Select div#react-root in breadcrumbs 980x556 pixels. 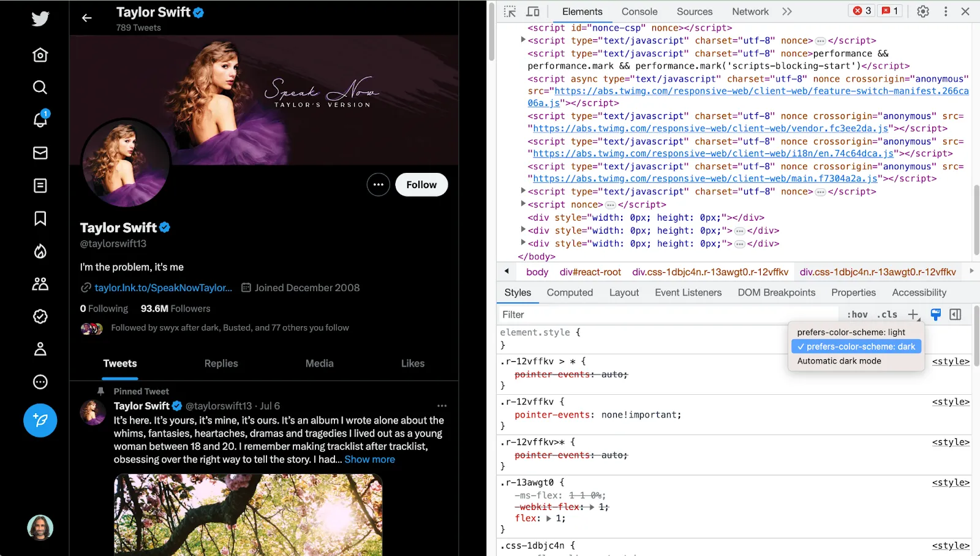coord(590,272)
